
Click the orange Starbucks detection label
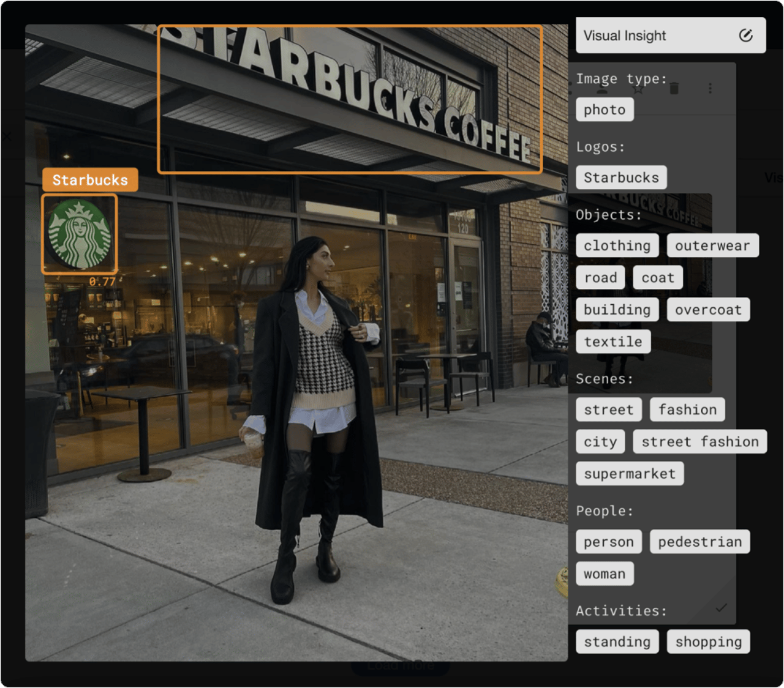point(90,180)
